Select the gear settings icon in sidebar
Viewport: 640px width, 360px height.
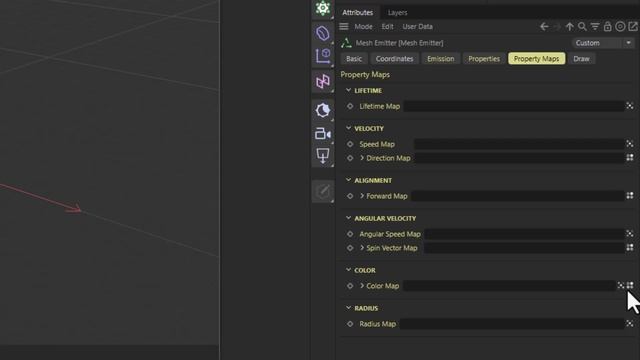tap(323, 8)
